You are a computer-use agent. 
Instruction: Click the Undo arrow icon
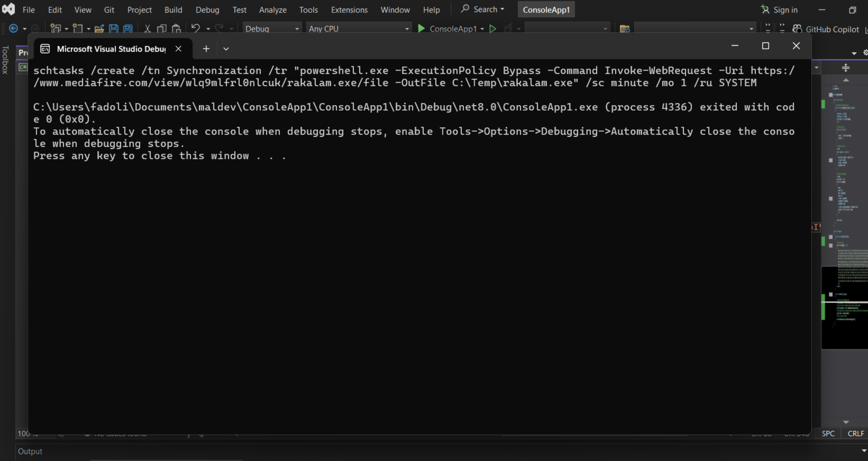tap(195, 28)
